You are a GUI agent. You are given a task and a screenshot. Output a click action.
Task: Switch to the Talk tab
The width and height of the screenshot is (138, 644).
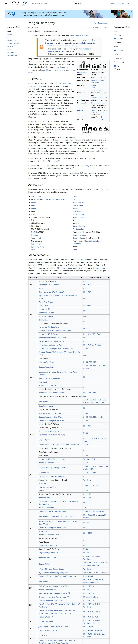36,27
